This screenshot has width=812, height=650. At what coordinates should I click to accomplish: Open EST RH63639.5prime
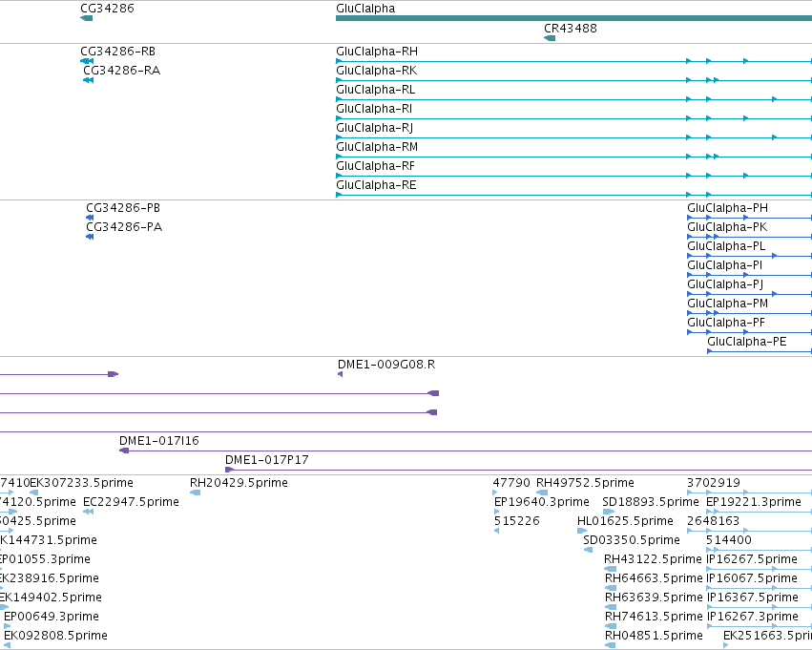(654, 598)
